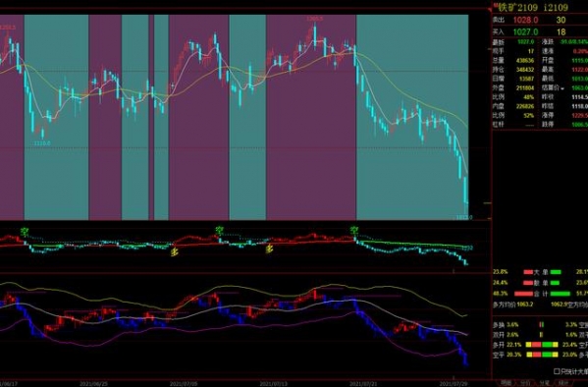Click the yellow 多 signal marker near 2021/07/05
This screenshot has height=387, width=588.
175,252
